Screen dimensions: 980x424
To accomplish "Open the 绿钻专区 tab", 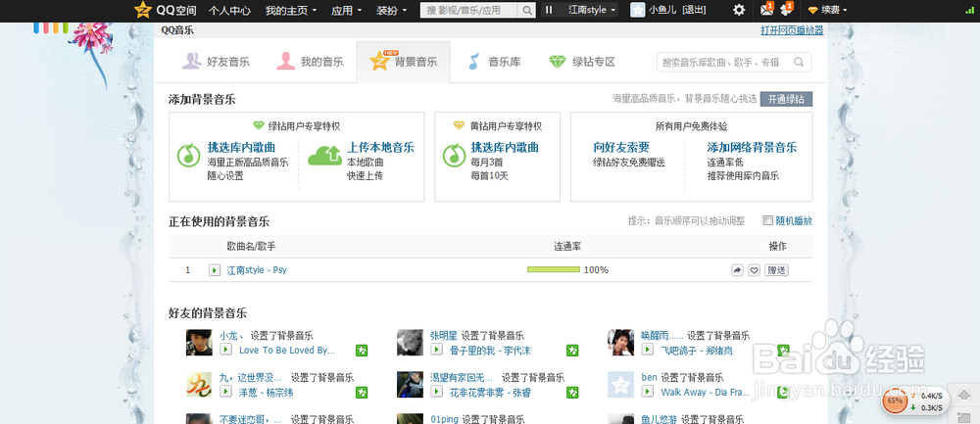I will click(582, 62).
